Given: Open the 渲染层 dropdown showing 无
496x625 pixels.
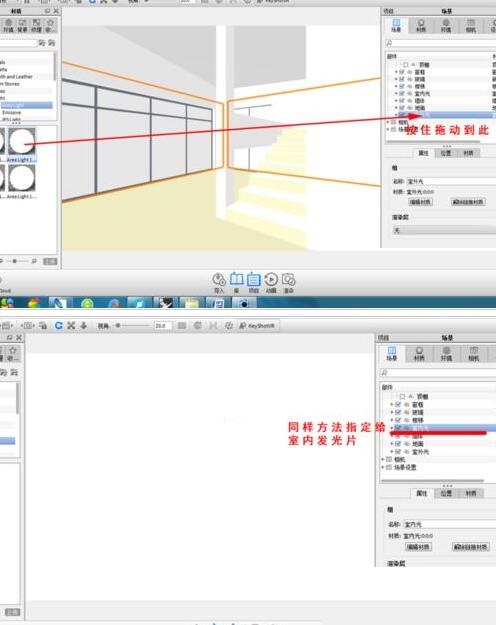Looking at the screenshot, I should tap(444, 230).
